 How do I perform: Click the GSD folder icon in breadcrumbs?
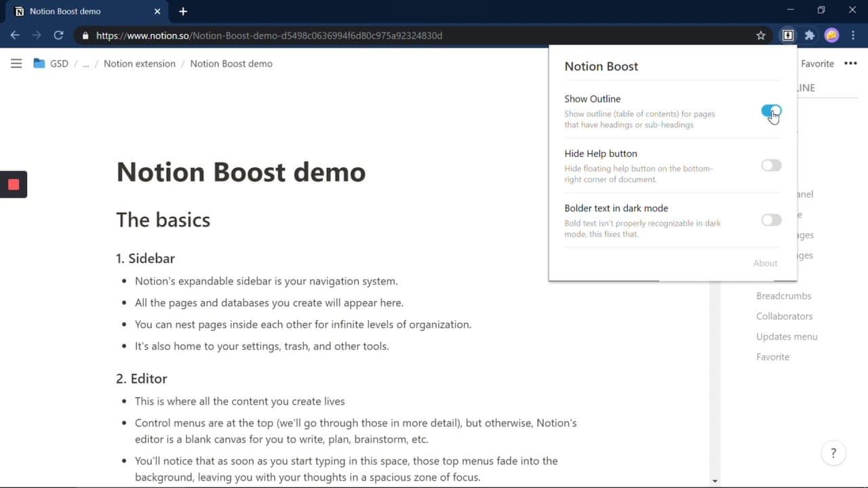(x=39, y=63)
